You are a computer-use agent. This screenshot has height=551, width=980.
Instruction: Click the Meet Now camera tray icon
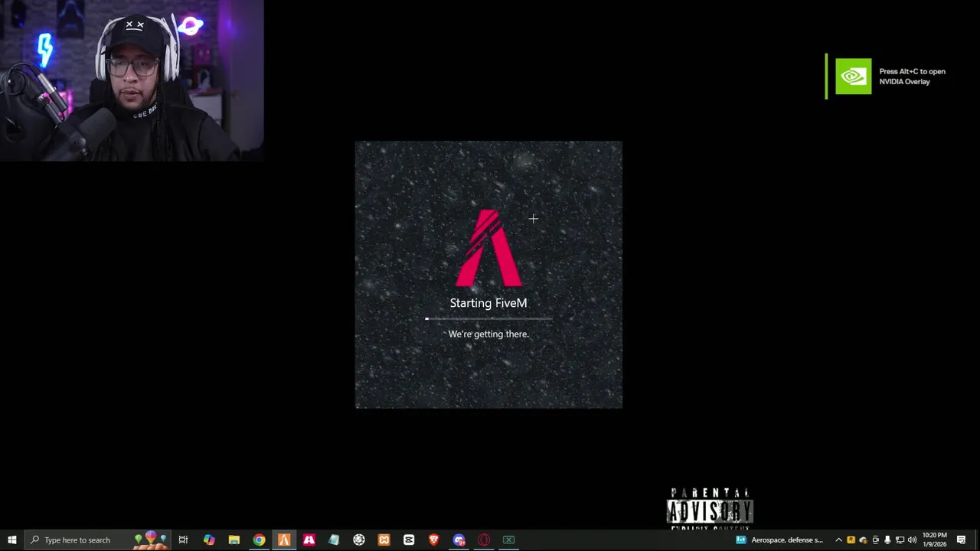pyautogui.click(x=876, y=540)
